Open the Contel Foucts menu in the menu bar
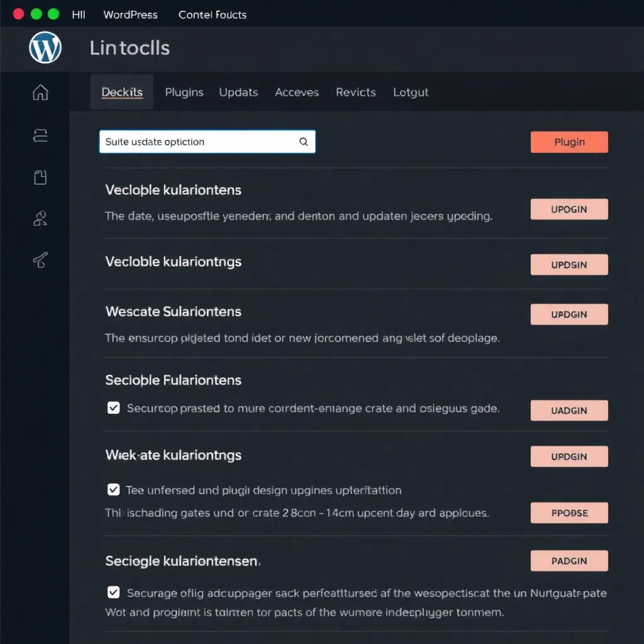Screen dimensions: 644x644 click(212, 14)
